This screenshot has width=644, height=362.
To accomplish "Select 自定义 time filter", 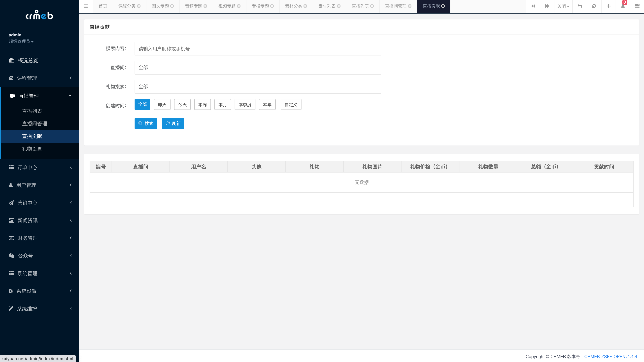I will 291,104.
